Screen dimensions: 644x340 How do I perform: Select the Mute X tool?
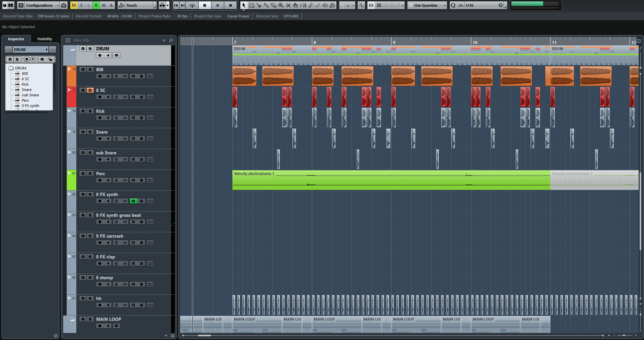[288, 5]
